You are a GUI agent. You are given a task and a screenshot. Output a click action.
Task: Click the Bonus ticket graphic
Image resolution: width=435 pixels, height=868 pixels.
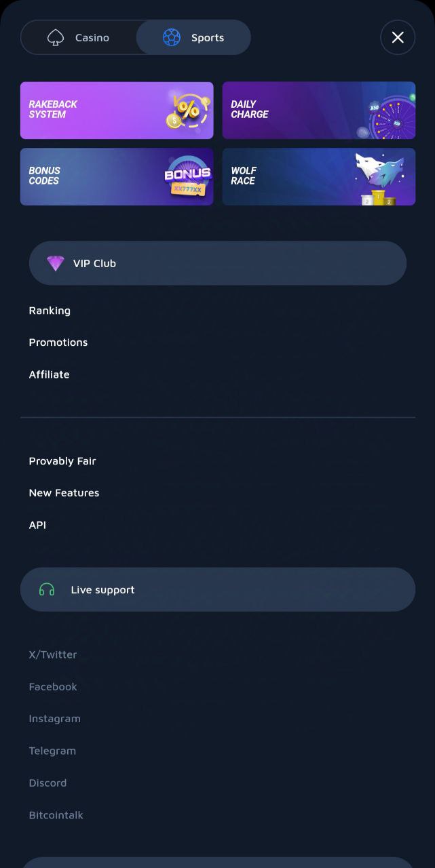click(x=188, y=178)
